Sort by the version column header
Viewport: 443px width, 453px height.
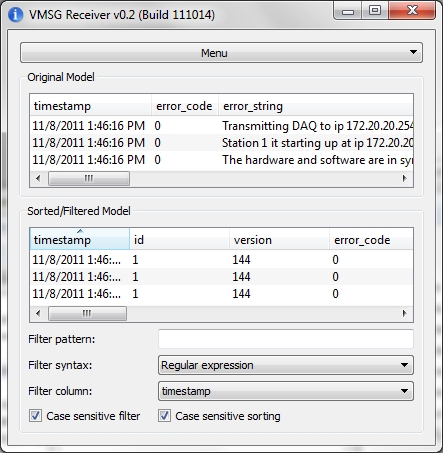click(x=279, y=239)
